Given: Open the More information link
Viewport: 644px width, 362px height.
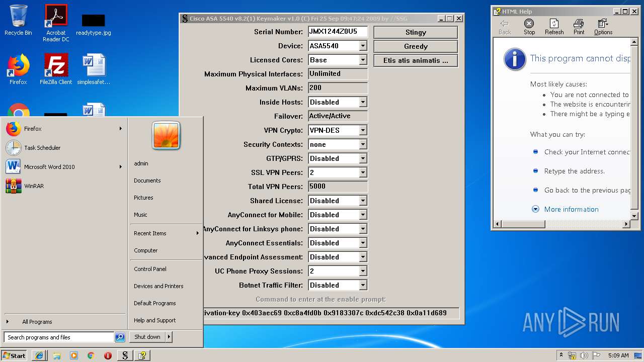Looking at the screenshot, I should [571, 209].
